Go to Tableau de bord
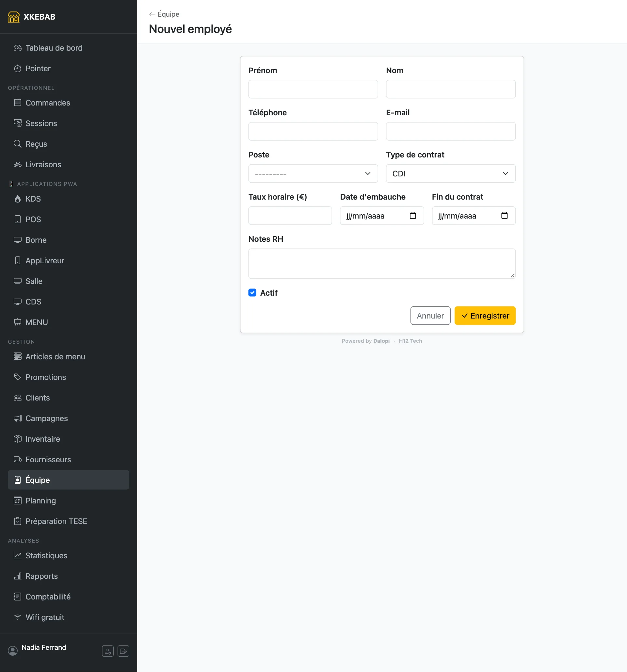 (x=69, y=48)
